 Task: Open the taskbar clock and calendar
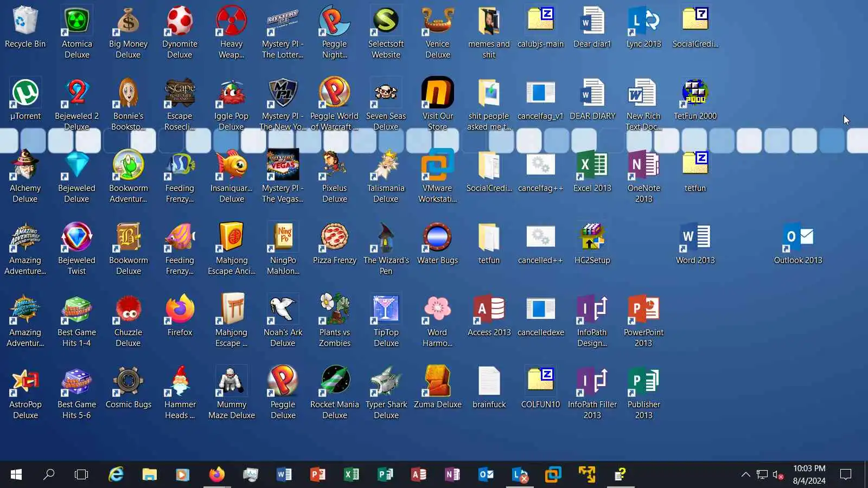pyautogui.click(x=809, y=475)
